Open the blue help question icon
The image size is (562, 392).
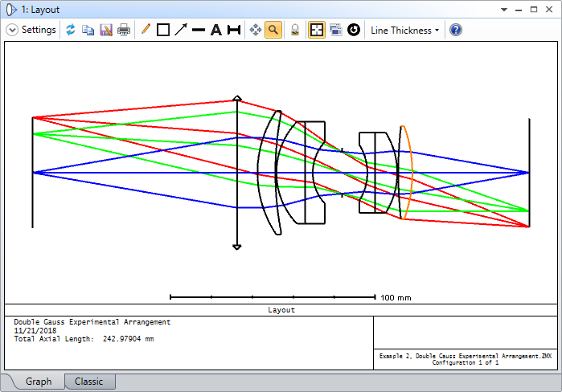point(456,30)
